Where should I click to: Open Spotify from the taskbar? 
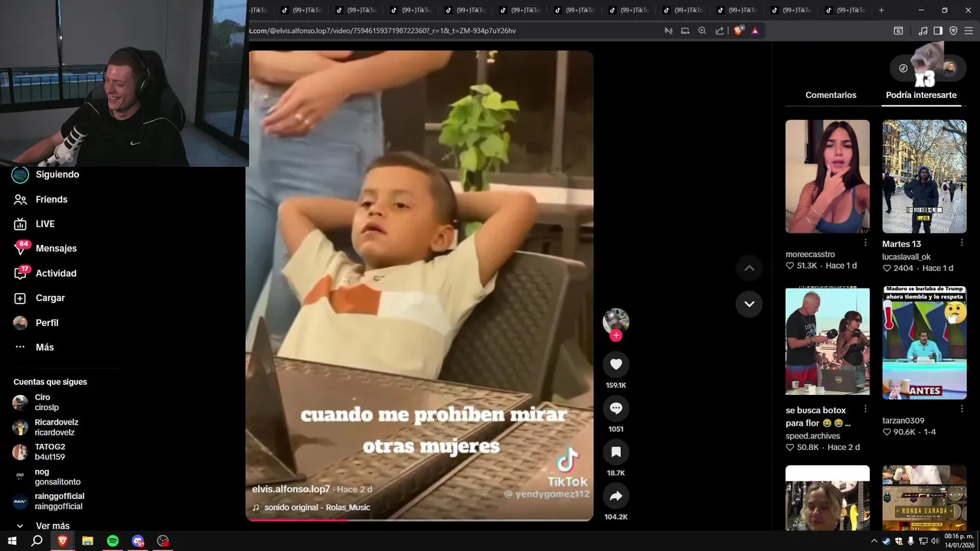point(113,541)
